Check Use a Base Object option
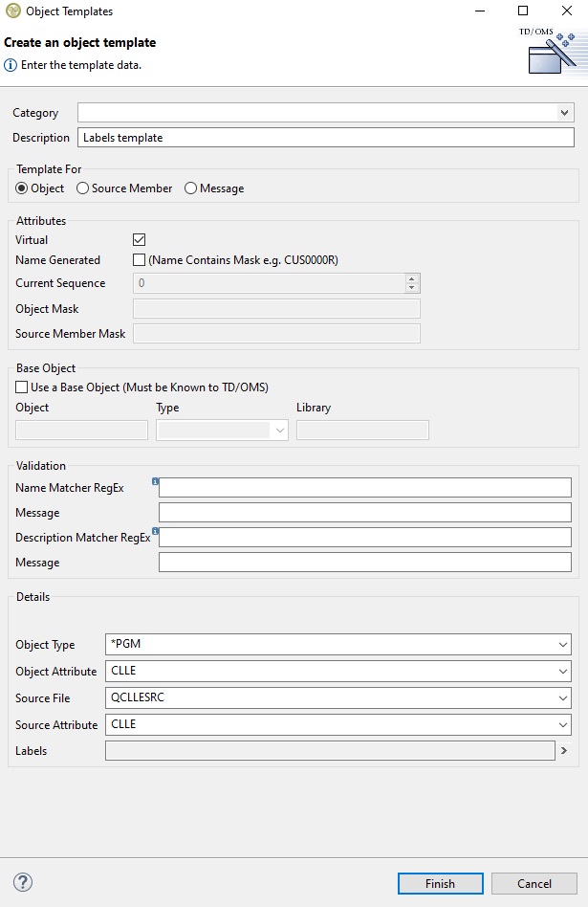This screenshot has height=907, width=588. (22, 387)
